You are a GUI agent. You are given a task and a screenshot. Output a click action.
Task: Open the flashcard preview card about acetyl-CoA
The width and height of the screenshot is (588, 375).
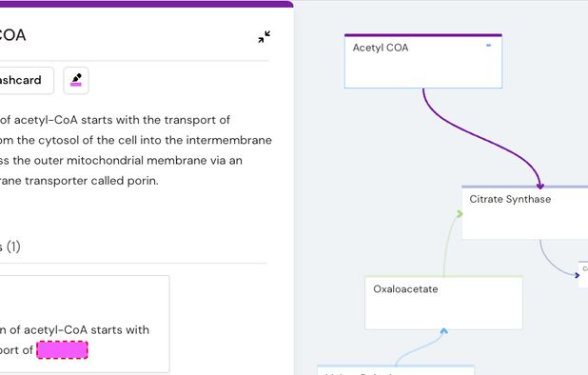pyautogui.click(x=83, y=325)
